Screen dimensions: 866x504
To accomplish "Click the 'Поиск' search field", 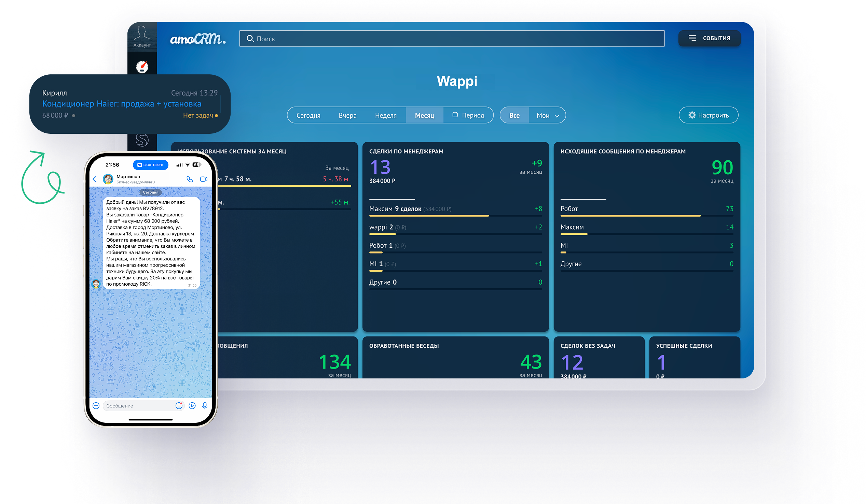I will (x=452, y=39).
